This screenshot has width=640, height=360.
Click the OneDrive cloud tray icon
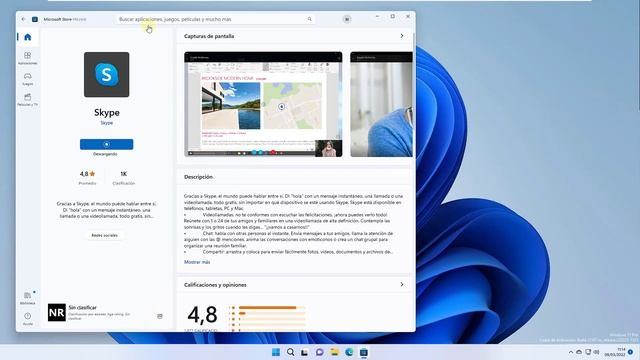pyautogui.click(x=579, y=352)
